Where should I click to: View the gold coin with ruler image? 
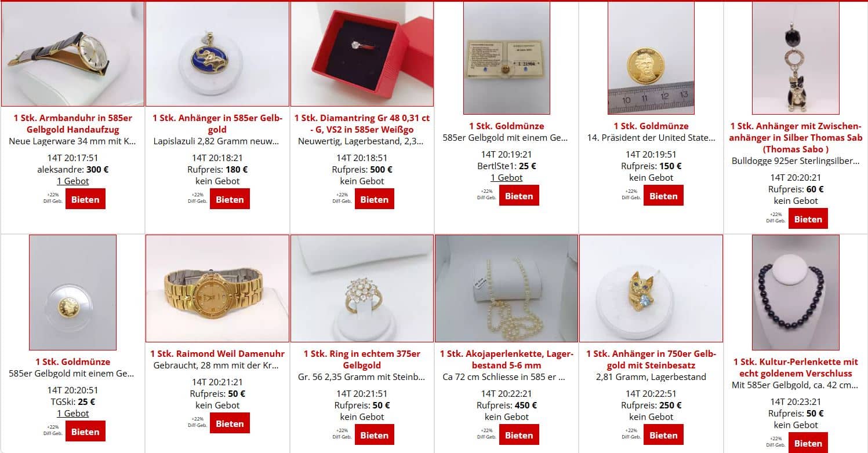pyautogui.click(x=651, y=58)
